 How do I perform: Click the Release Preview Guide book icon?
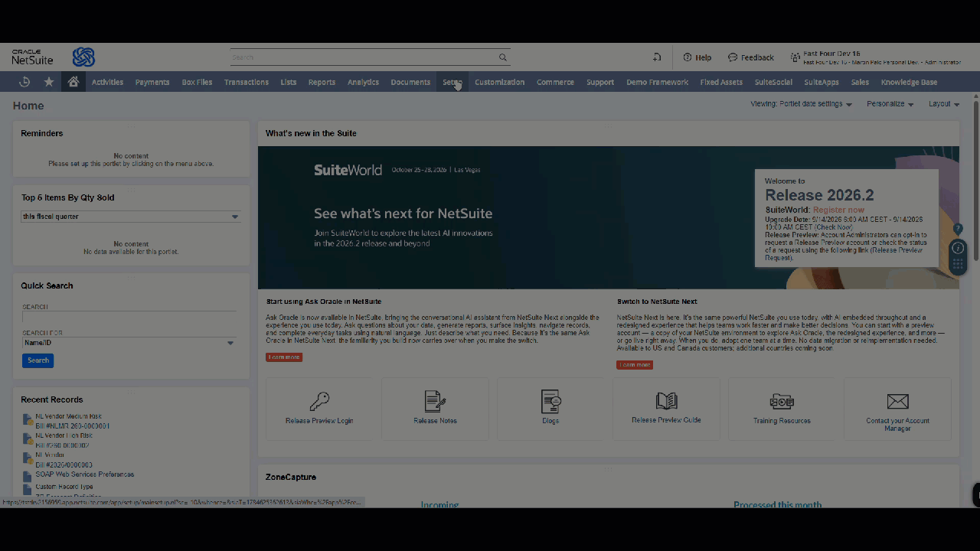[x=666, y=401]
